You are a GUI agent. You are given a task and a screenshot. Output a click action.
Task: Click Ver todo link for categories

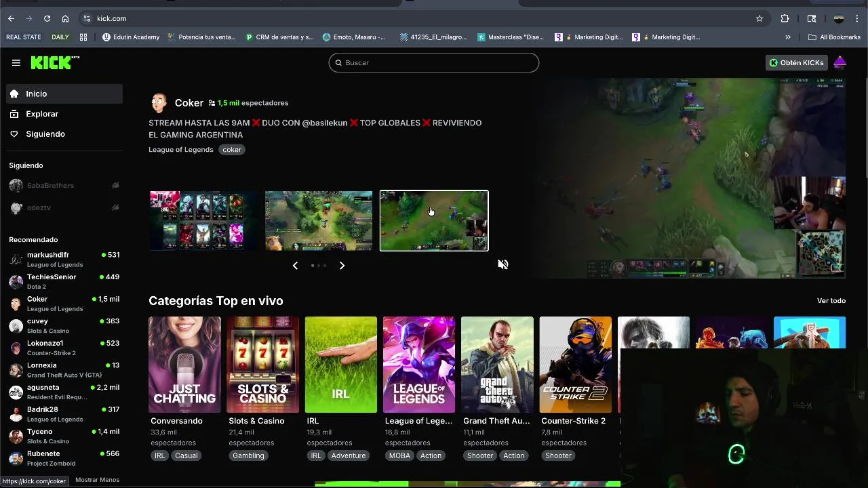[831, 300]
